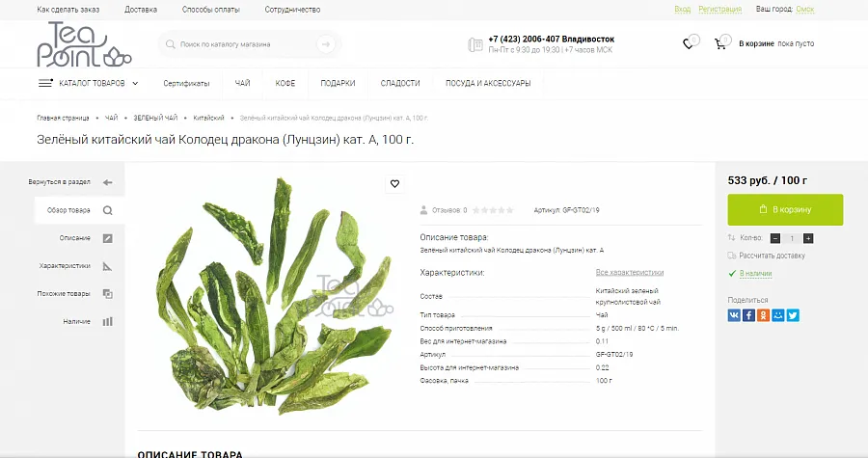Image resolution: width=868 pixels, height=458 pixels.
Task: Click Рассчитать доставку link
Action: pyautogui.click(x=773, y=256)
